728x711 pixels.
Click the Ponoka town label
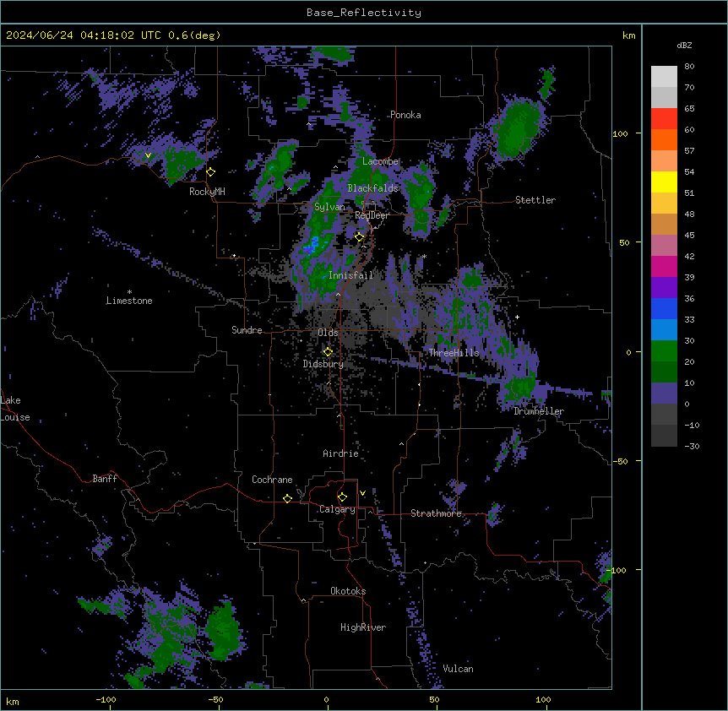[405, 115]
